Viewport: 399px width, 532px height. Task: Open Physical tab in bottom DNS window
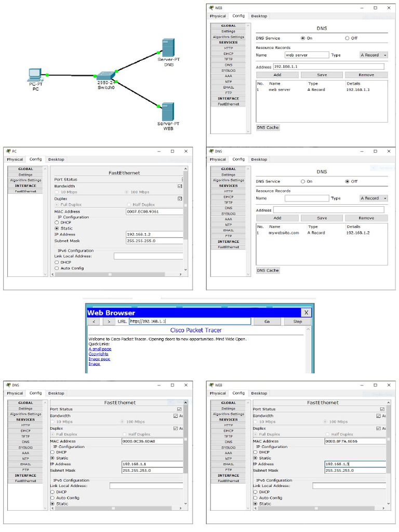[15, 393]
